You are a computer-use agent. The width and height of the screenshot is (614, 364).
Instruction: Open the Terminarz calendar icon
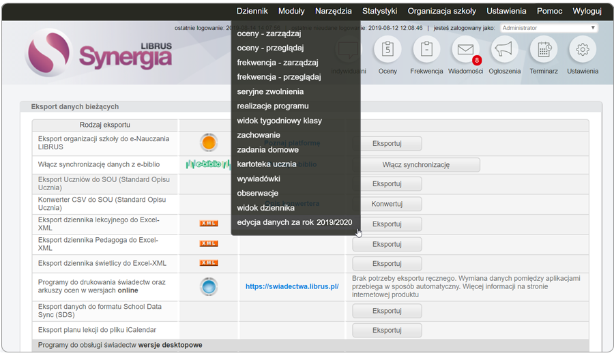543,50
